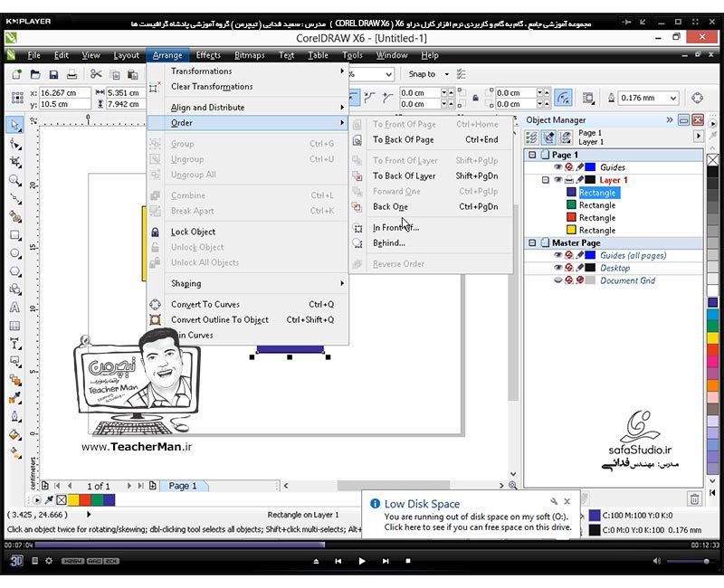Toggle the eye visibility of the Desktop layer
724x588 pixels.
pos(557,268)
